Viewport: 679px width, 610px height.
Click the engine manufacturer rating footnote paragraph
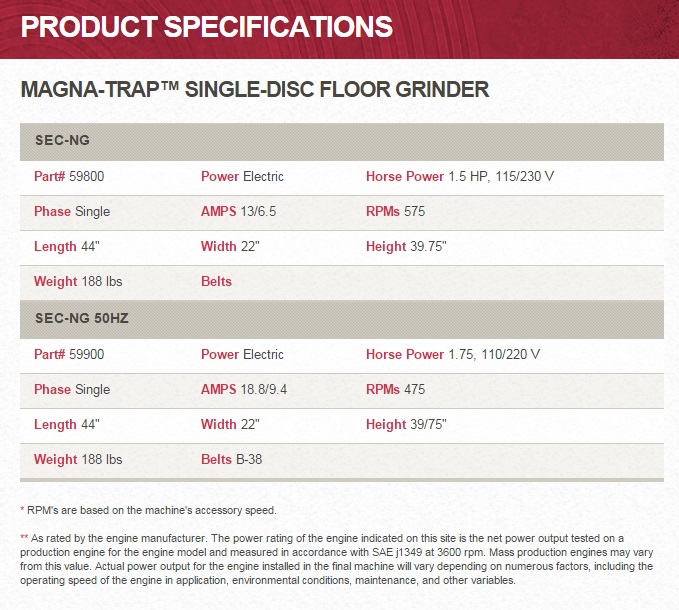(x=336, y=559)
